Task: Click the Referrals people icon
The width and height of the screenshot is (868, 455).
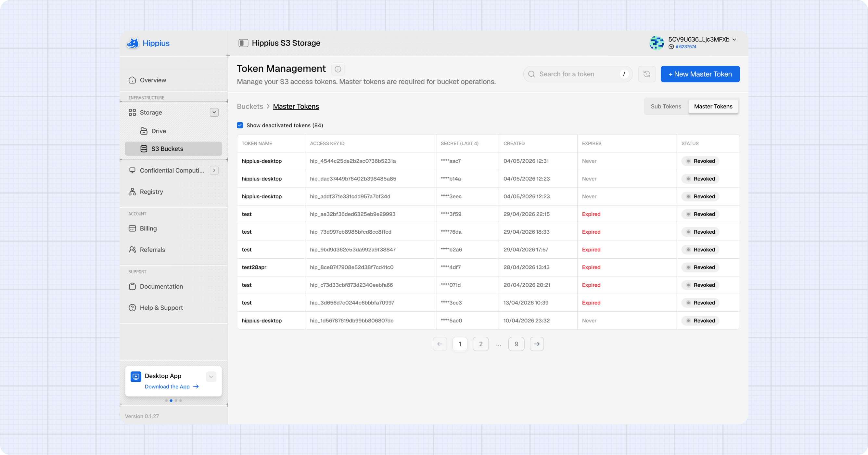Action: 132,250
